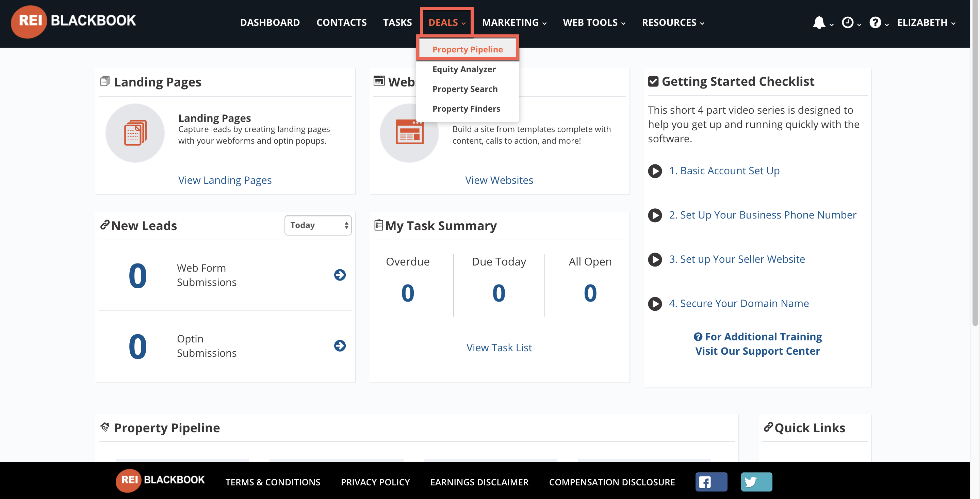
Task: Open the clock history icon
Action: (847, 22)
